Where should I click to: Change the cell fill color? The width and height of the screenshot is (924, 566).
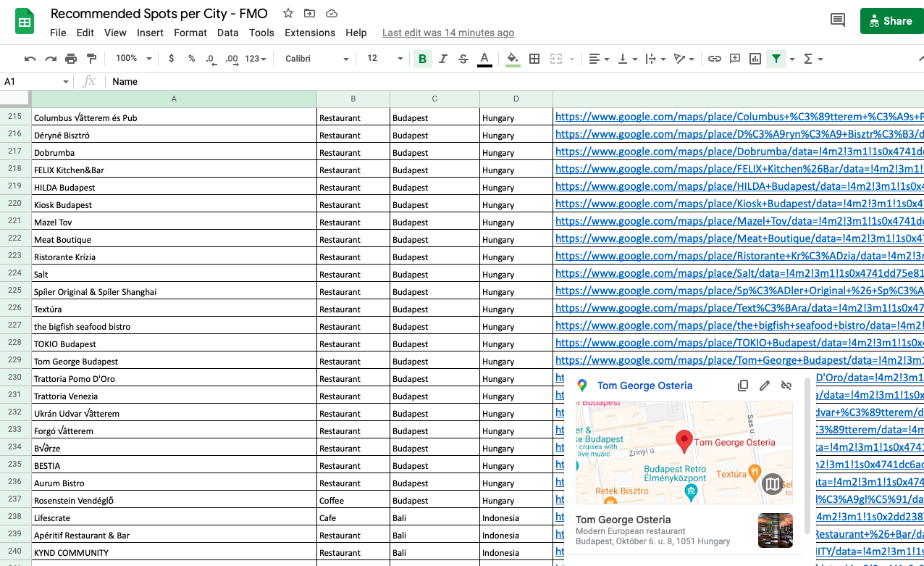coord(513,59)
